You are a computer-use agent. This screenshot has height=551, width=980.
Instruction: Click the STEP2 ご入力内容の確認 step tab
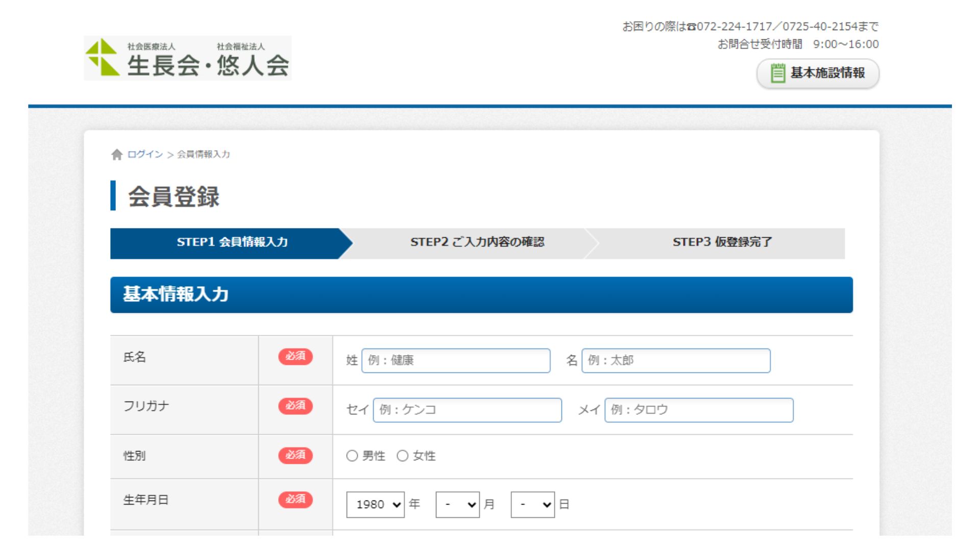point(477,242)
